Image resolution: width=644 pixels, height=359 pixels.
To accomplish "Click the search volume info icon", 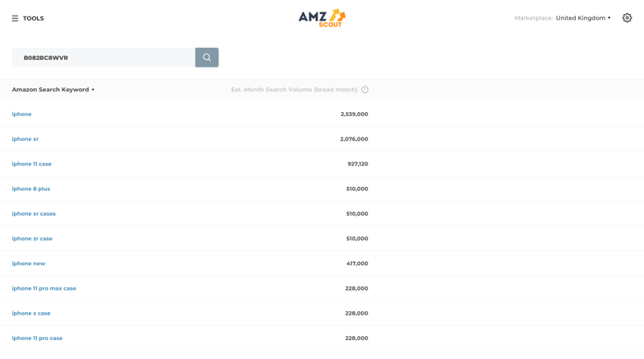I will [364, 90].
